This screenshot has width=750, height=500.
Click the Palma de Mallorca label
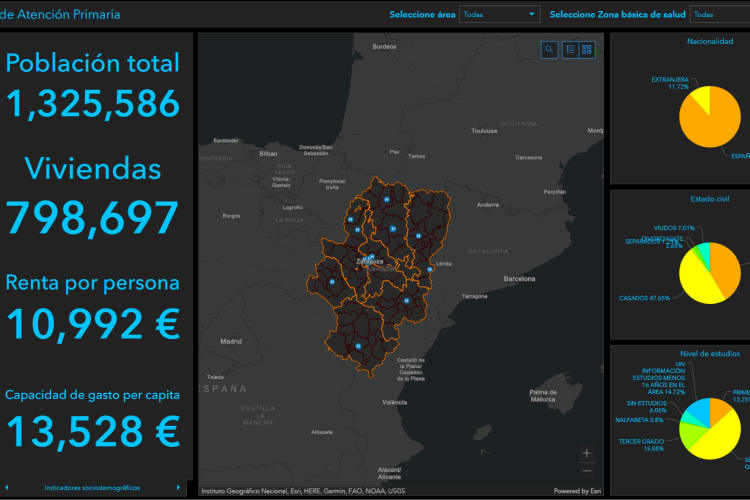coord(543,396)
